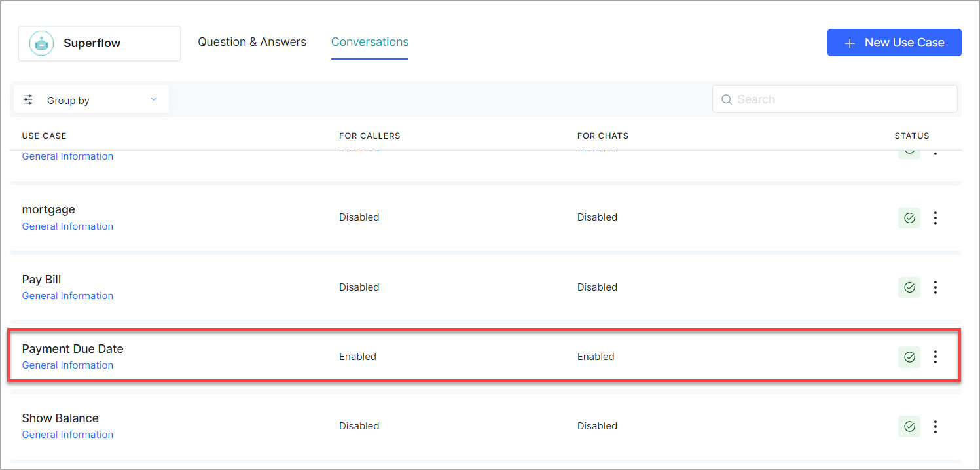
Task: Toggle the status check for Pay Bill
Action: pos(909,287)
